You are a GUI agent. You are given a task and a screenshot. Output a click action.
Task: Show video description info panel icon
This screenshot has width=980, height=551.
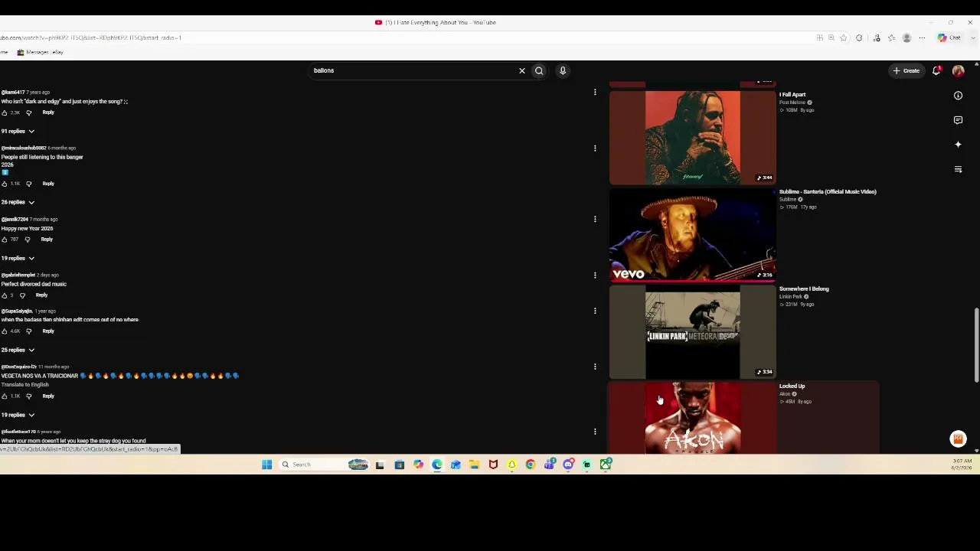point(958,96)
